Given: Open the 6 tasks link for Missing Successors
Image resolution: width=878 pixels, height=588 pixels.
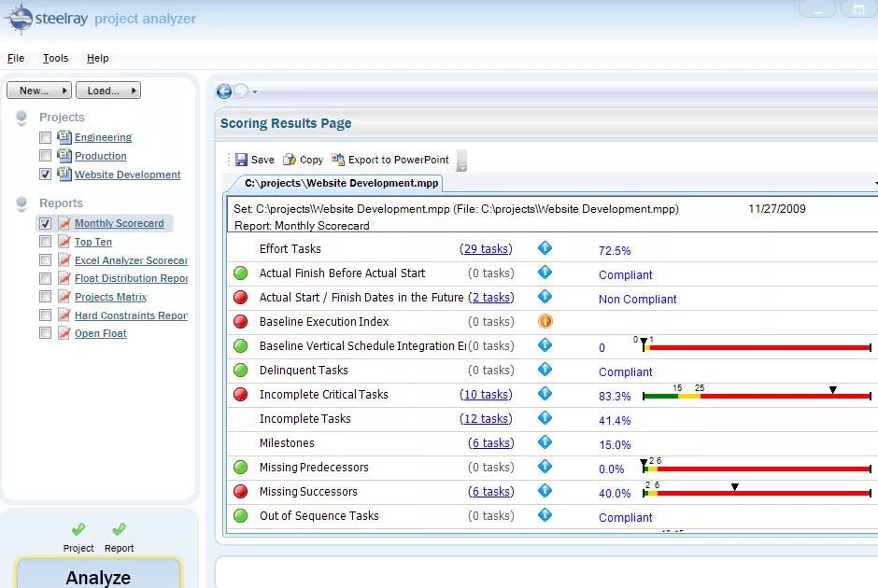Looking at the screenshot, I should coord(491,492).
